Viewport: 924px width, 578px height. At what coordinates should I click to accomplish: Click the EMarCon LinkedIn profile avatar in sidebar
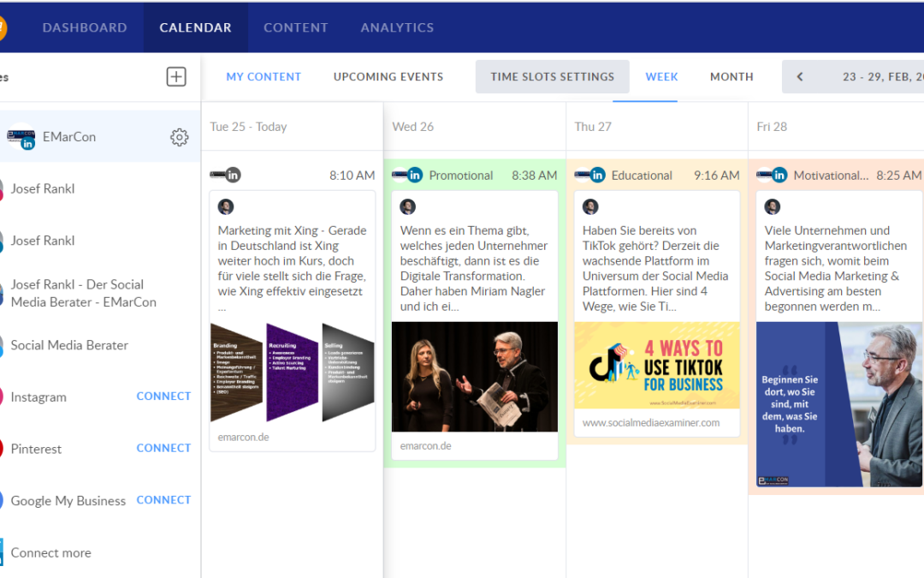21,137
